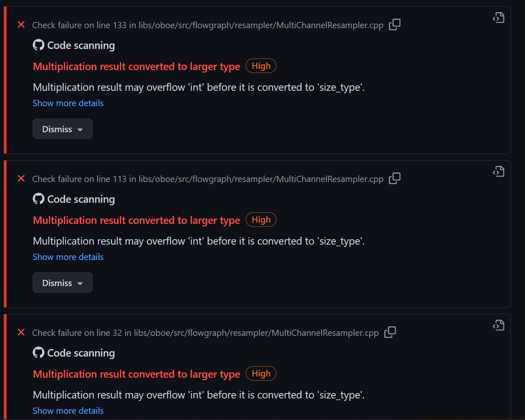Show more details for the line 133 failure
The width and height of the screenshot is (525, 420).
[68, 103]
